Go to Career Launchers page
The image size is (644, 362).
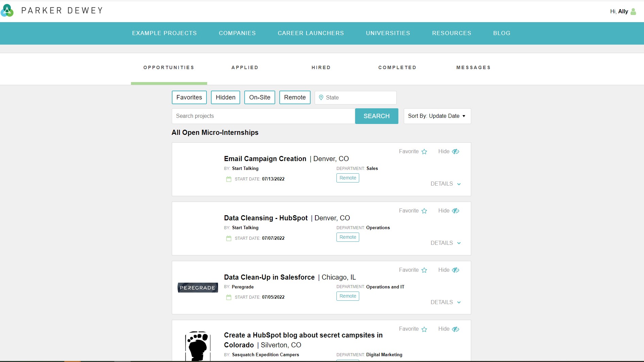[x=311, y=33]
